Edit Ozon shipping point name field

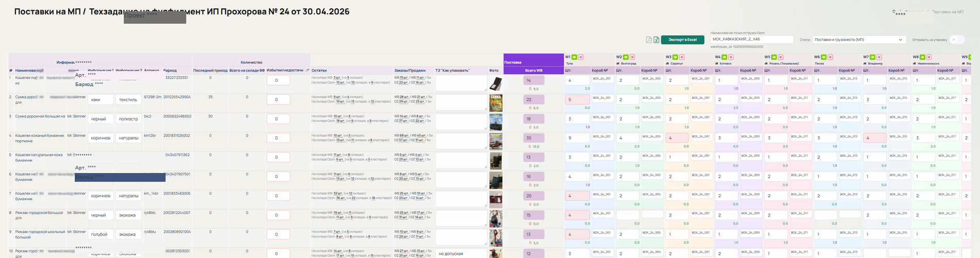pos(752,39)
